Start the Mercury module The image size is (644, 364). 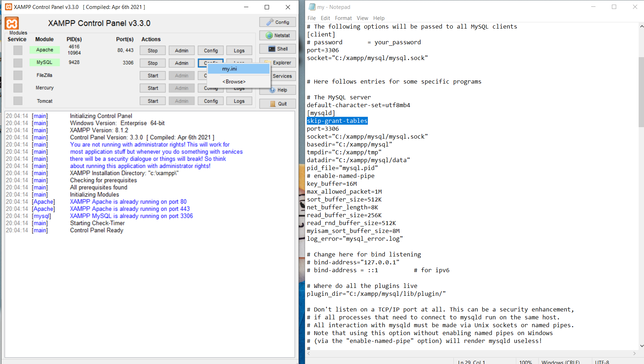[153, 88]
